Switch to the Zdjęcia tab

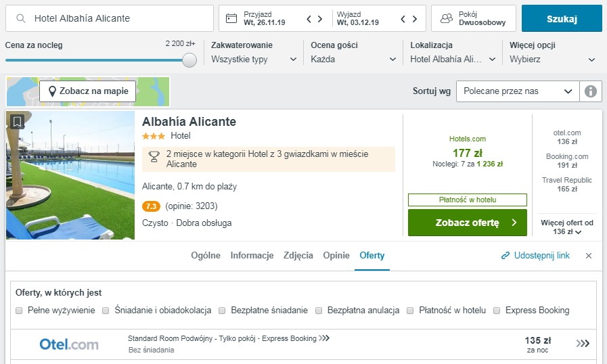coord(298,255)
